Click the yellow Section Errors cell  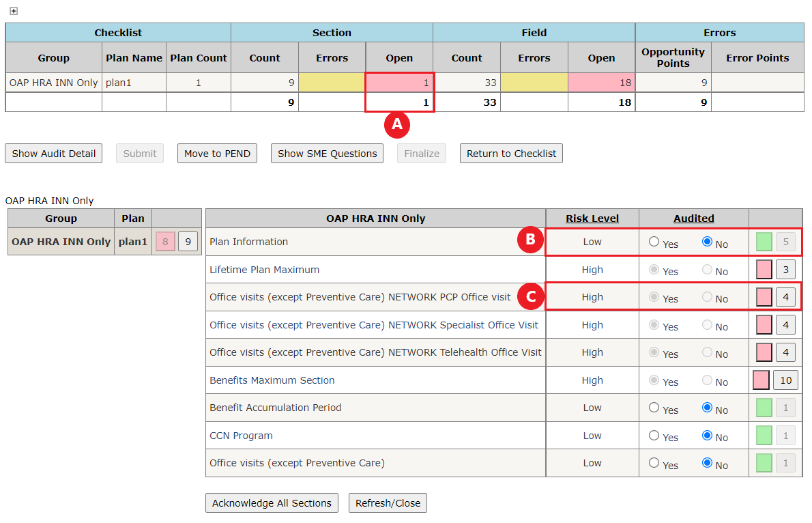pyautogui.click(x=332, y=83)
